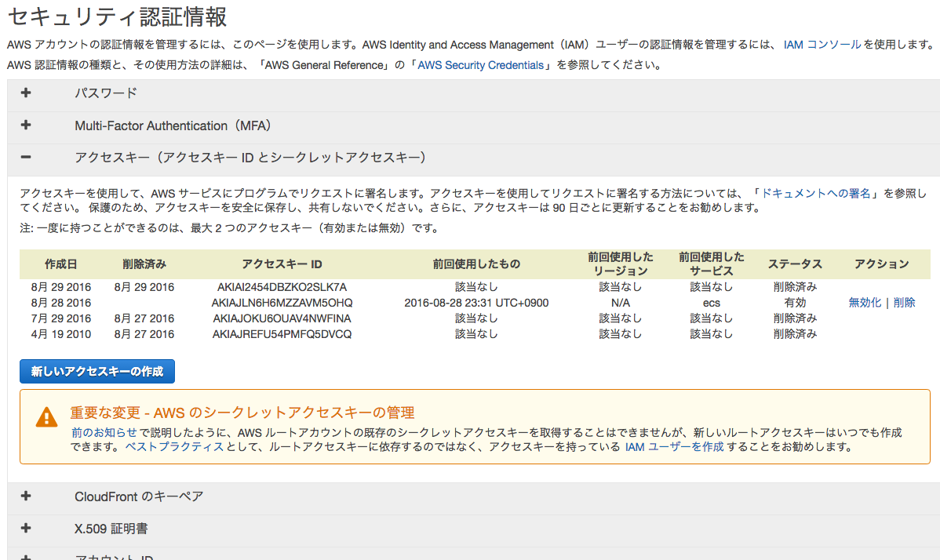The height and width of the screenshot is (560, 940).
Task: Open the パスワード section header
Action: pyautogui.click(x=106, y=93)
